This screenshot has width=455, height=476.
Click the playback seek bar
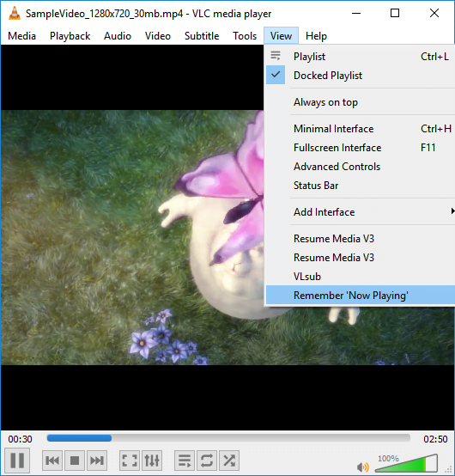(228, 438)
